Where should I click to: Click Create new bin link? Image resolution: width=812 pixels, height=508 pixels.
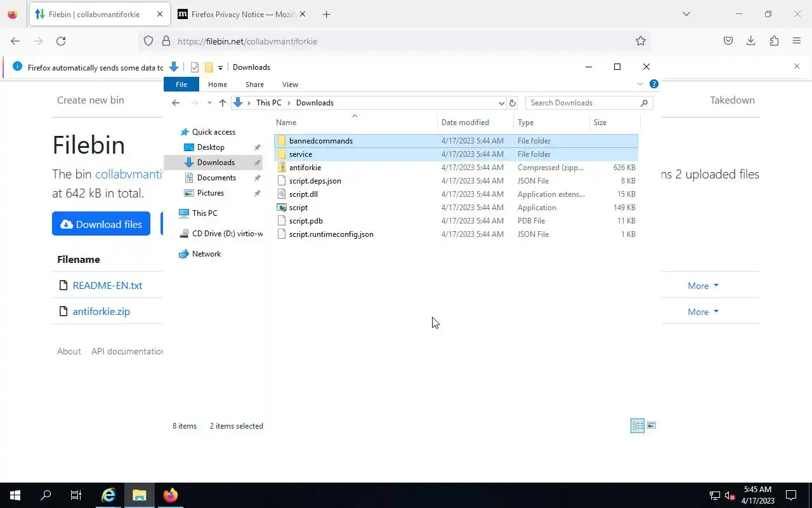pos(91,100)
